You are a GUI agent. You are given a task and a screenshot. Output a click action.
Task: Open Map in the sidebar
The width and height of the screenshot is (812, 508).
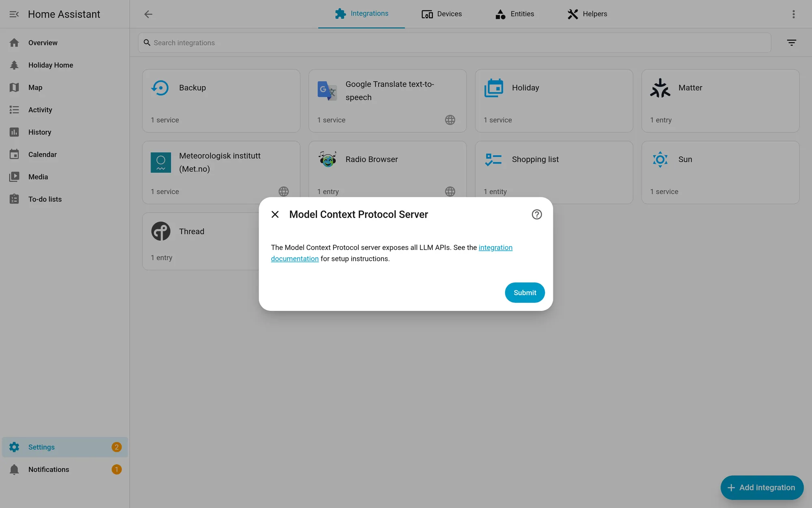point(65,87)
